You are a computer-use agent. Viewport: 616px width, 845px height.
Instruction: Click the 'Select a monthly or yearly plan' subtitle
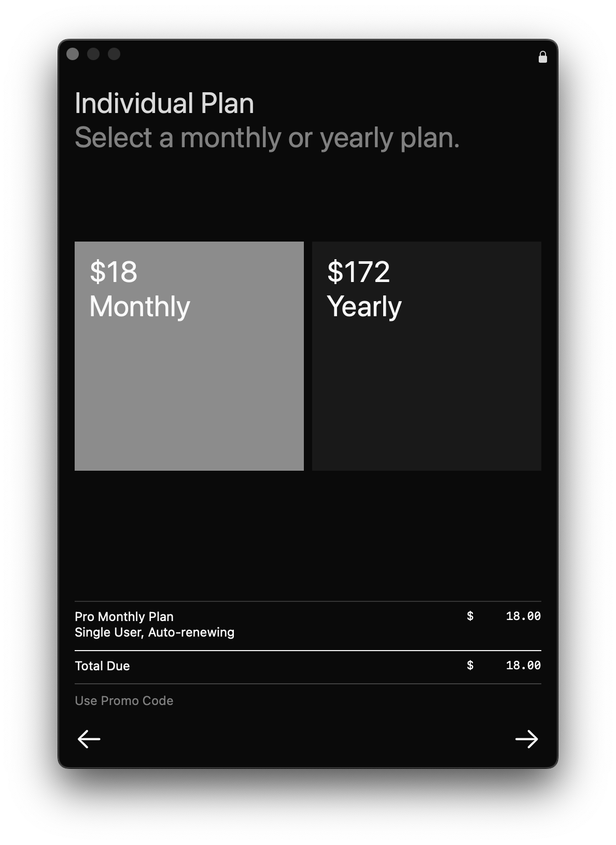pyautogui.click(x=267, y=138)
